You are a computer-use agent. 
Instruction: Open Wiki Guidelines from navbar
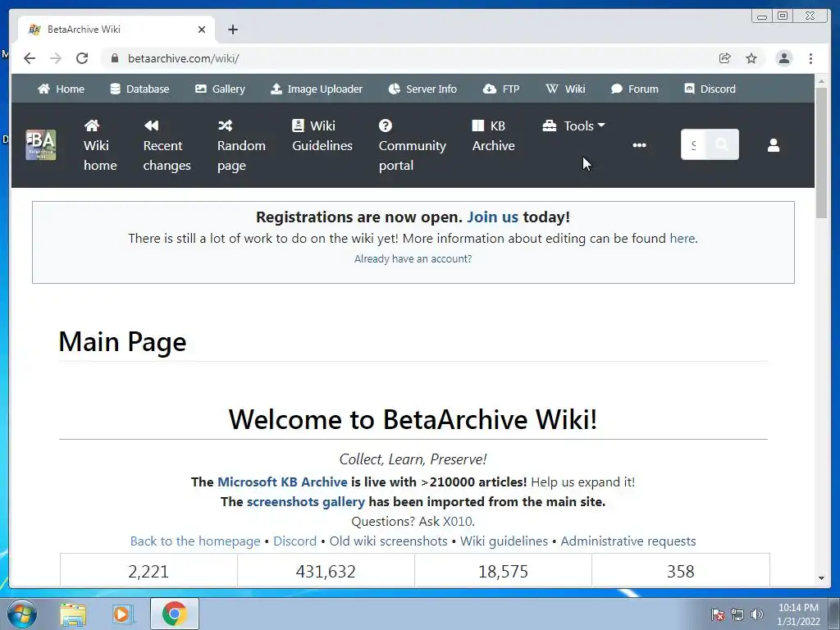click(322, 135)
